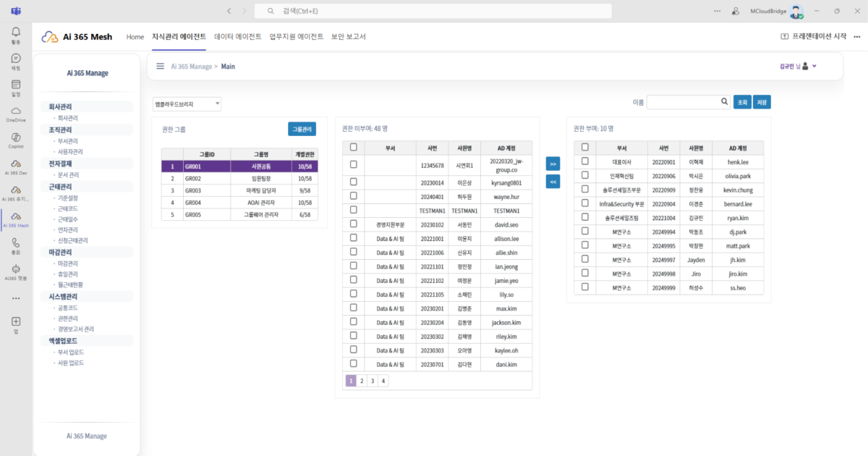Open the account switch icon near MCloudBridge
Viewport: 868px width, 456px height.
point(736,11)
